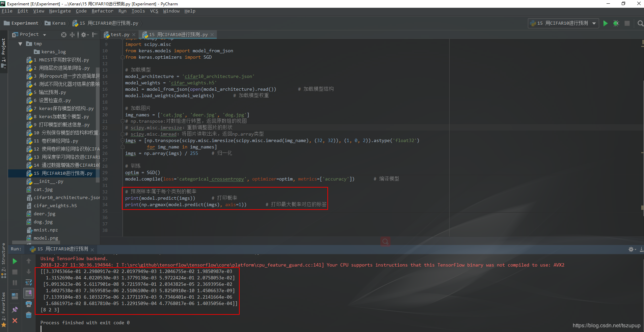Click the Experiment breadcrumb

tap(21, 23)
